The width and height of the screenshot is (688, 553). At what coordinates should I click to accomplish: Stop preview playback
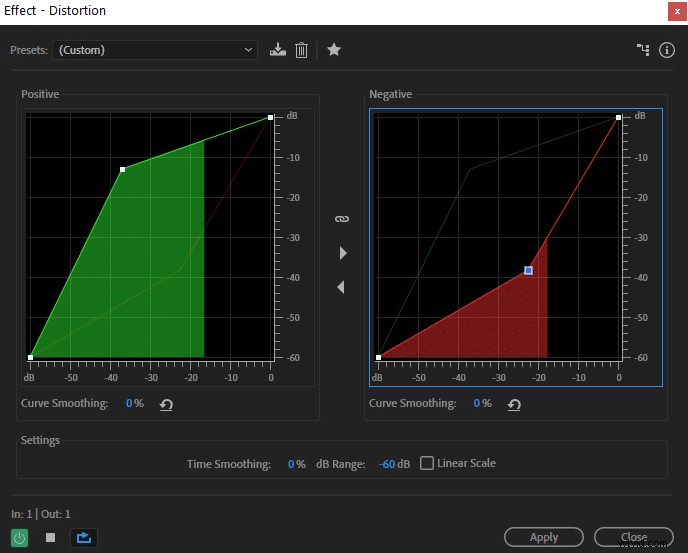[x=50, y=537]
